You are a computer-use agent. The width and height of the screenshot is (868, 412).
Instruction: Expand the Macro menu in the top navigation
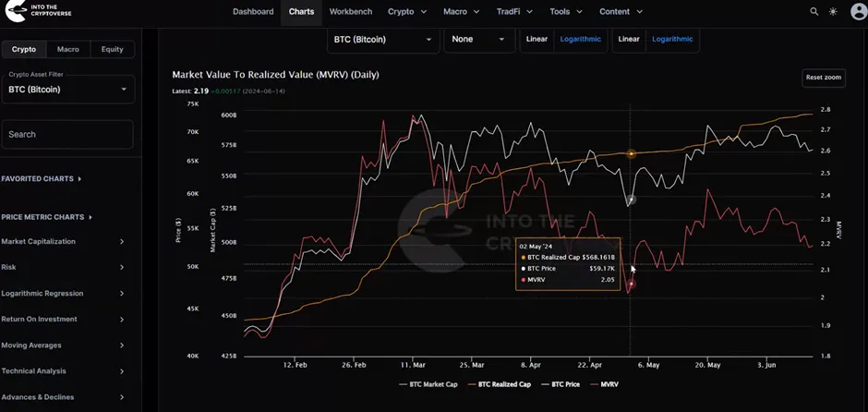[x=462, y=12]
